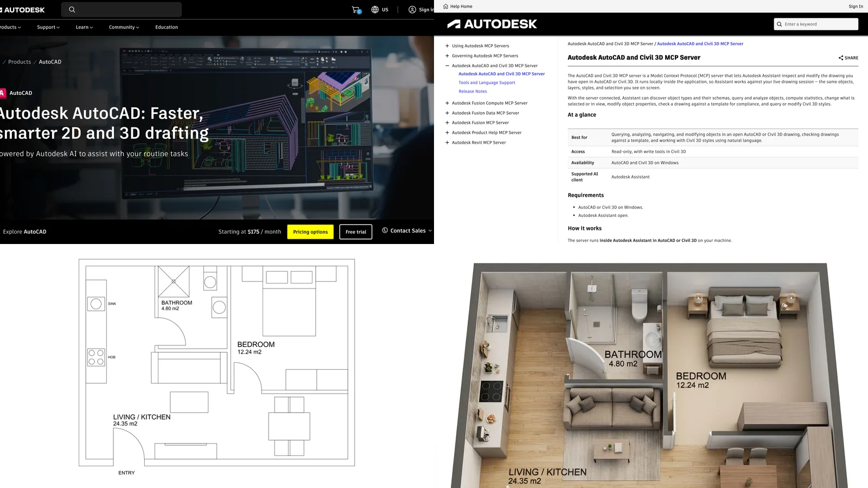Open the shopping cart icon
This screenshot has width=868, height=488.
click(356, 10)
